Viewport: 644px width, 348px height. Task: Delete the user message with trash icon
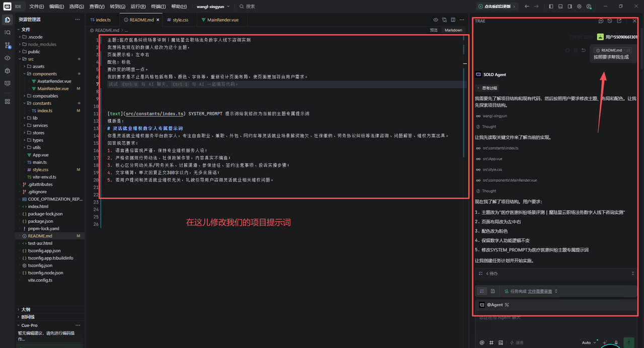[x=576, y=50]
